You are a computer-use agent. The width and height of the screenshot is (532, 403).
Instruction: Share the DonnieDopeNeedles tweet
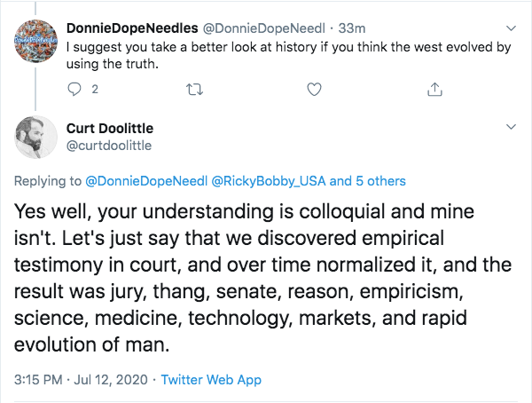pyautogui.click(x=434, y=89)
